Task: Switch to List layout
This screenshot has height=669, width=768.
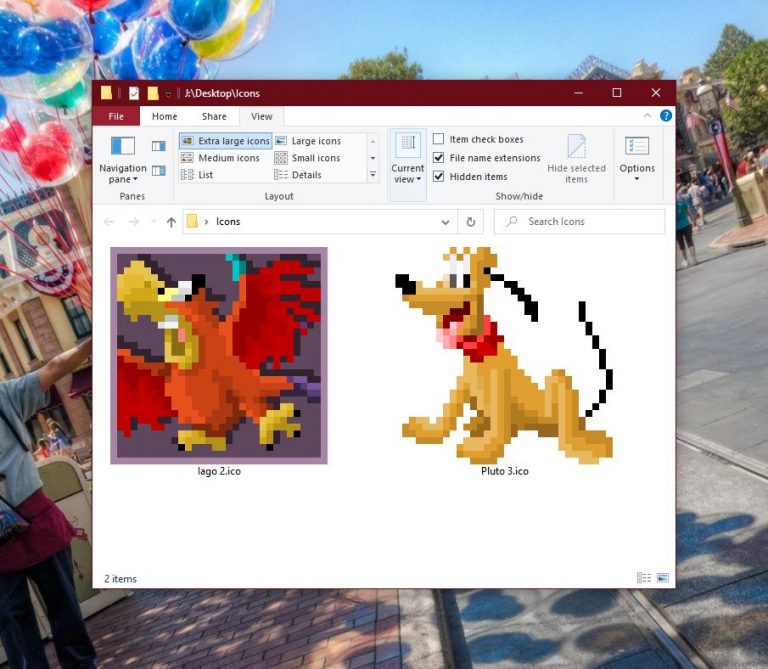Action: pos(197,174)
